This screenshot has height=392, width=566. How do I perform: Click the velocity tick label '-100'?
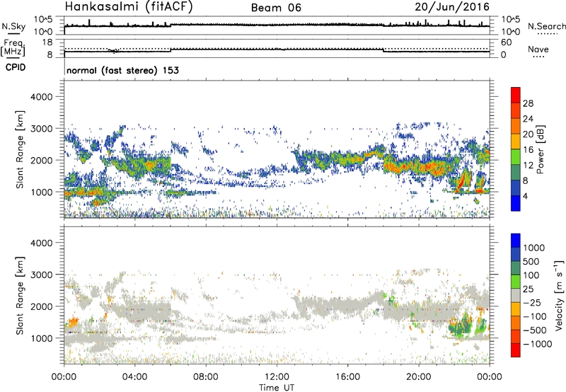(x=535, y=316)
